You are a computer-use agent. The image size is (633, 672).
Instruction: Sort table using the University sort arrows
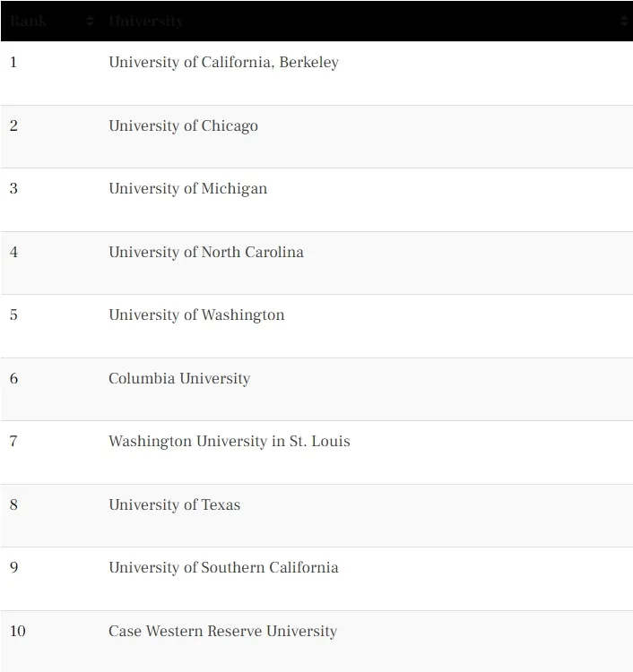point(623,21)
